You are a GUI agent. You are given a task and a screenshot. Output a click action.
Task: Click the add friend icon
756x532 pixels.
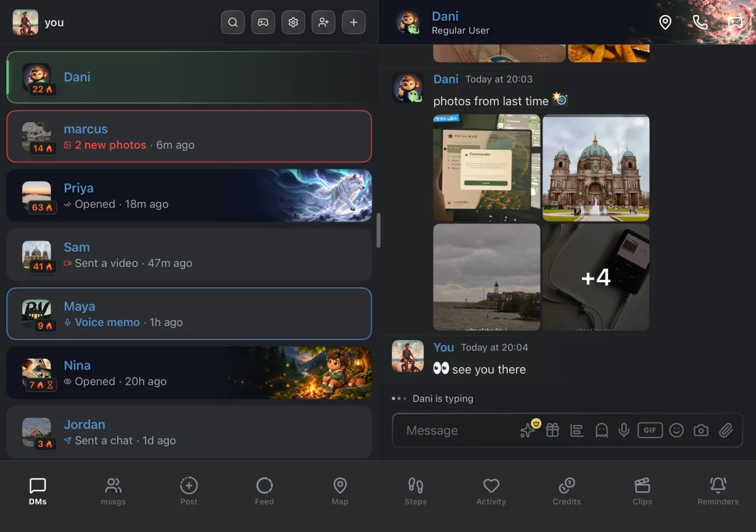(x=324, y=23)
